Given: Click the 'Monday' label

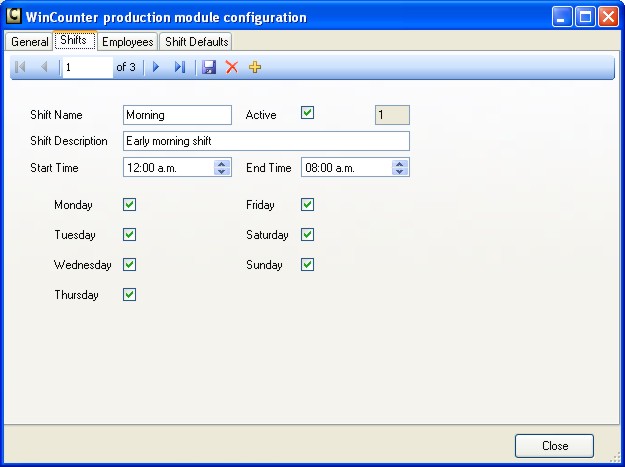Looking at the screenshot, I should pos(73,205).
